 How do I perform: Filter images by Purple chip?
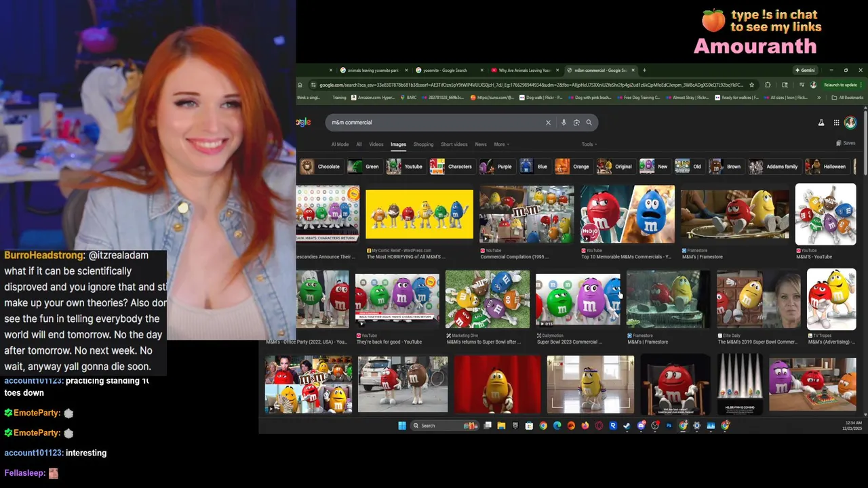[x=496, y=167]
